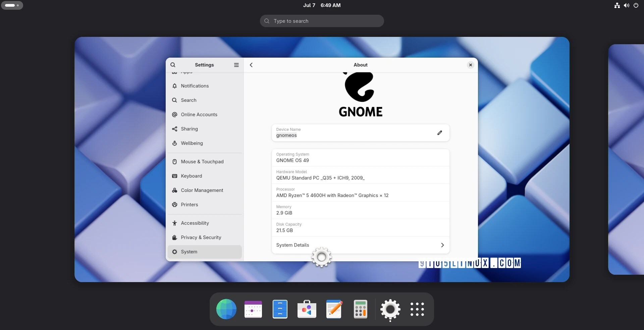Image resolution: width=644 pixels, height=330 pixels.
Task: Click the Settings window overlay icon
Action: pyautogui.click(x=322, y=257)
